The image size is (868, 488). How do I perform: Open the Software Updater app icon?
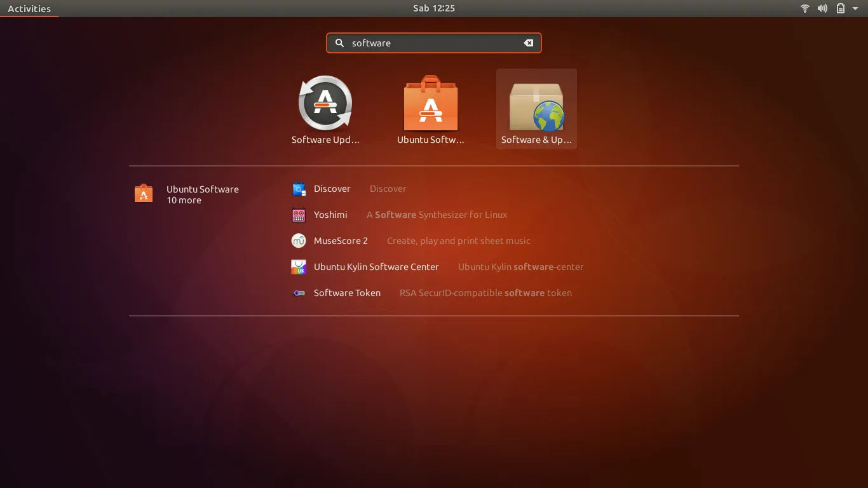[325, 103]
